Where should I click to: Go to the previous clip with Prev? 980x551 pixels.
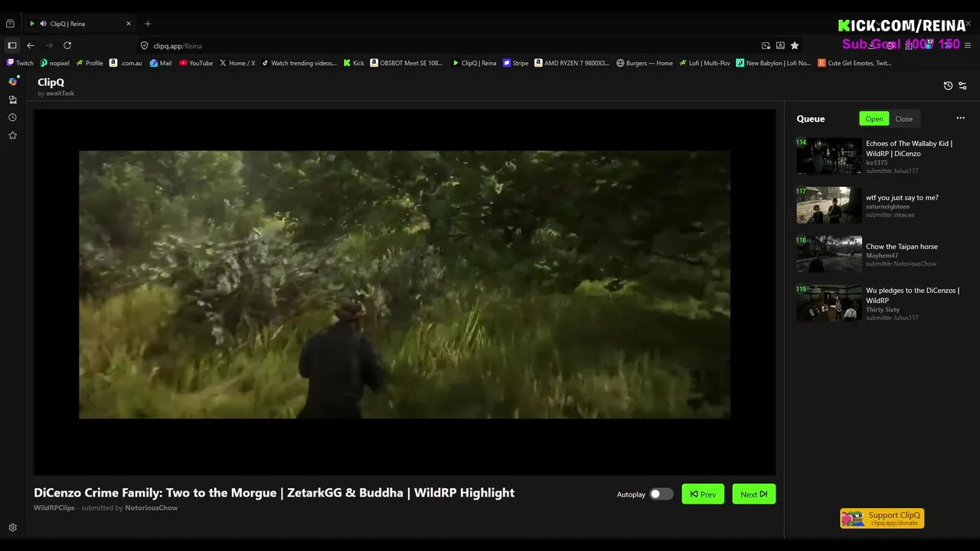[703, 494]
